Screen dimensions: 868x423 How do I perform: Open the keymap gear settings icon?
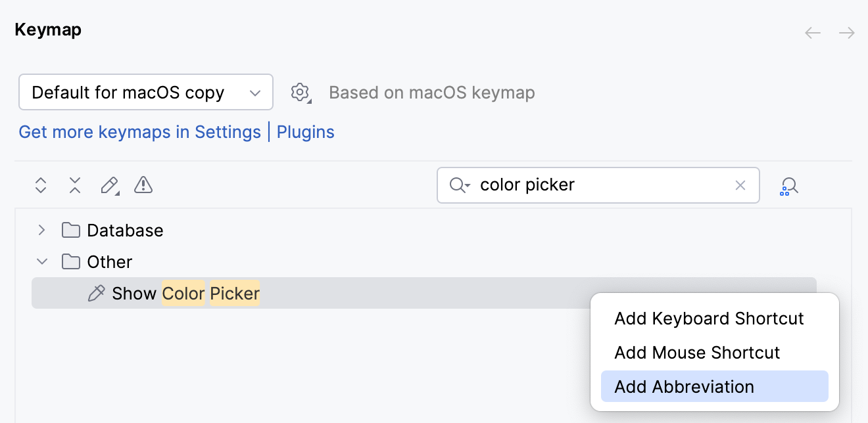coord(299,92)
